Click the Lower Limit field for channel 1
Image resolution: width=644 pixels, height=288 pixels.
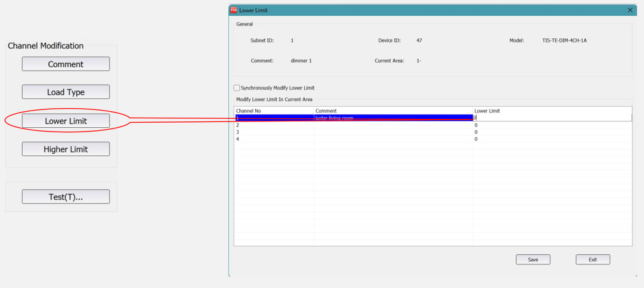tap(551, 118)
